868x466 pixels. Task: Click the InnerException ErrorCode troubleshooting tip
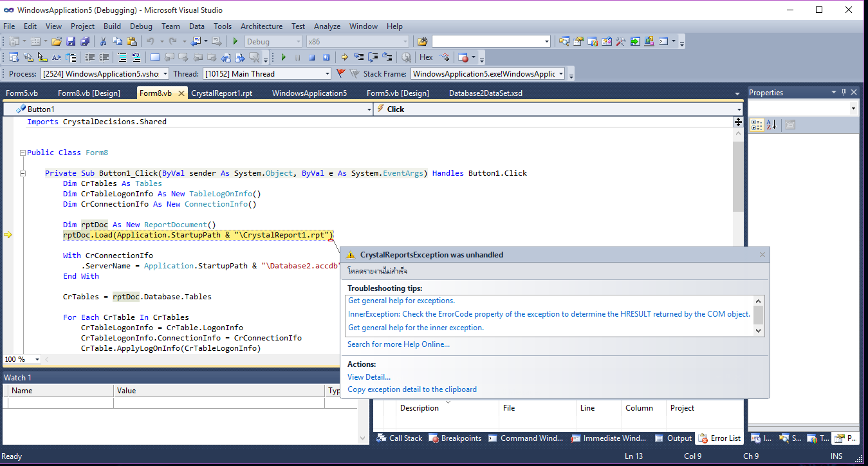pos(549,314)
